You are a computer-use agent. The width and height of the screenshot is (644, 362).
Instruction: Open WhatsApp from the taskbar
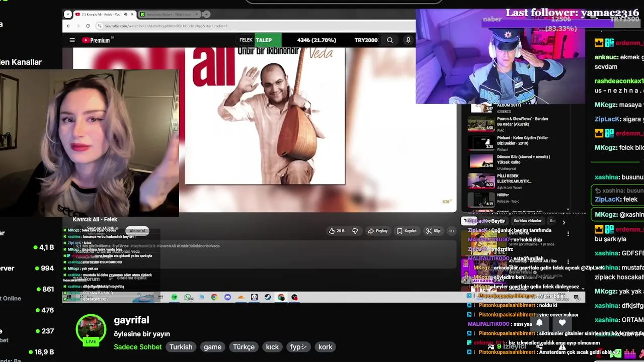coord(188,297)
